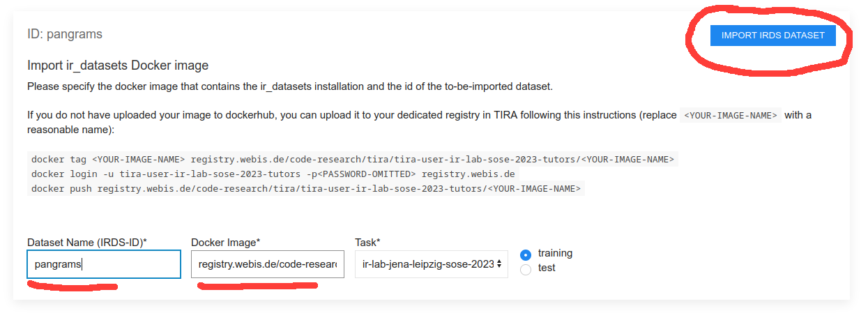
Task: Click the Task* field label
Action: (367, 242)
